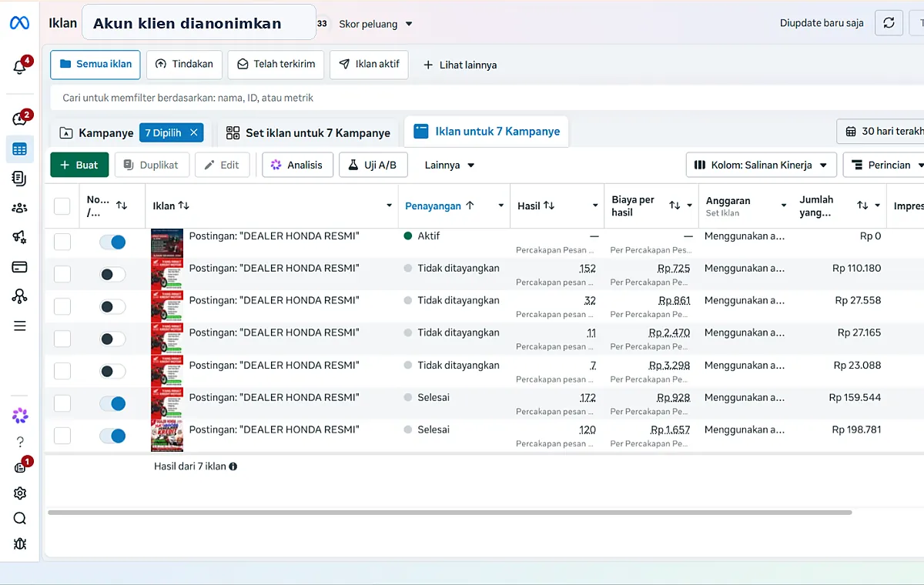Select the Tindakan tab

tap(184, 65)
